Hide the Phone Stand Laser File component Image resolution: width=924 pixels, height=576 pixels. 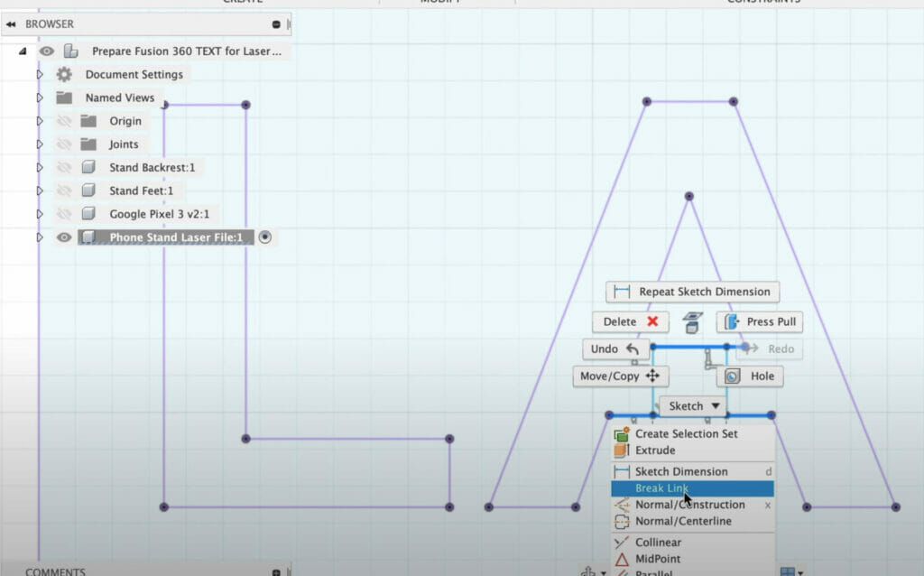pos(64,237)
